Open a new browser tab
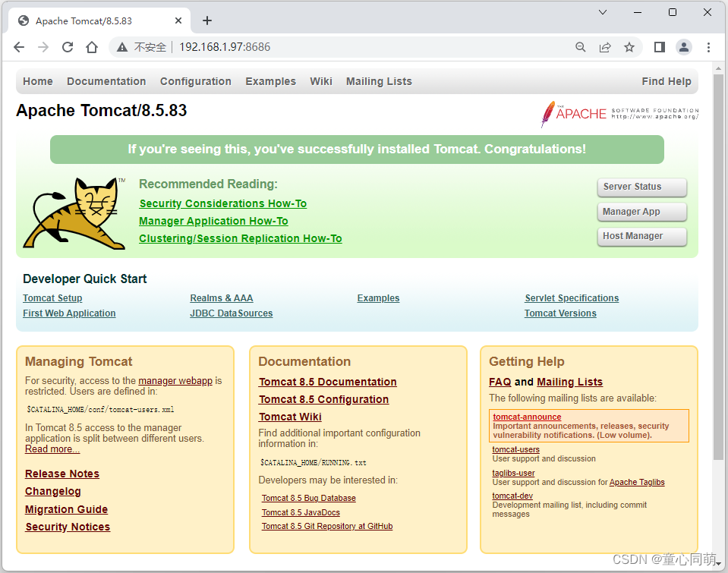The height and width of the screenshot is (573, 728). pyautogui.click(x=207, y=20)
